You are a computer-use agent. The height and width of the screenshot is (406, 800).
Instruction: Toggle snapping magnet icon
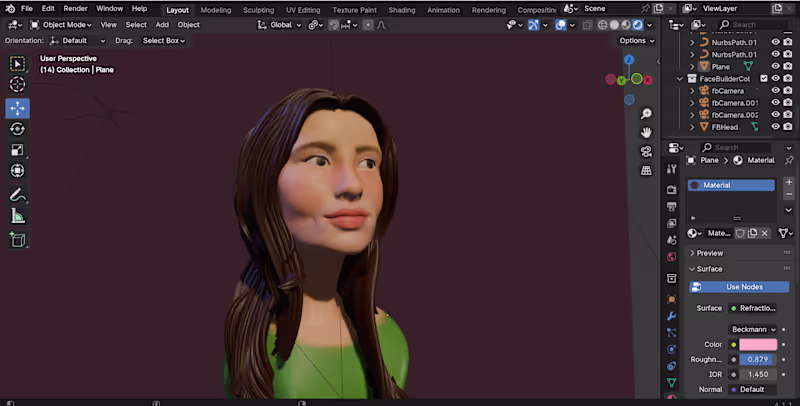[x=334, y=25]
